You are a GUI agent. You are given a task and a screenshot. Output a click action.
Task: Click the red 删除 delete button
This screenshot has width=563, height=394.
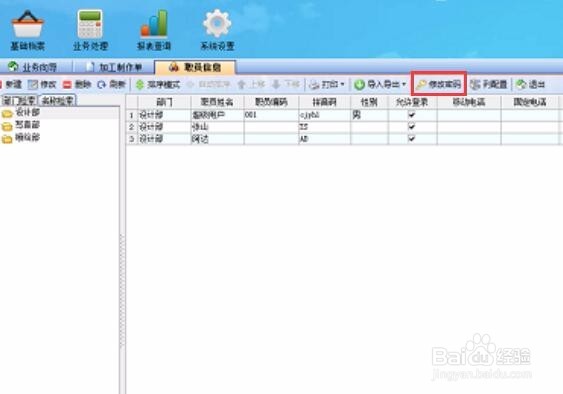(77, 84)
